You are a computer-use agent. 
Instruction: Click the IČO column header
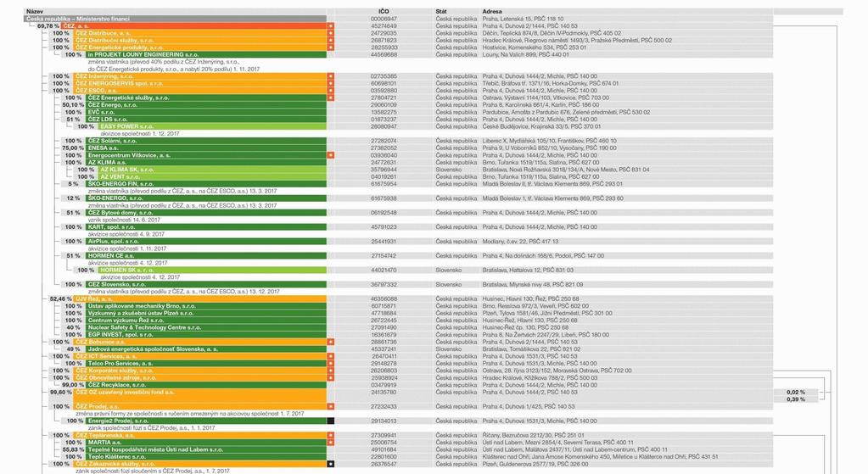[x=384, y=12]
